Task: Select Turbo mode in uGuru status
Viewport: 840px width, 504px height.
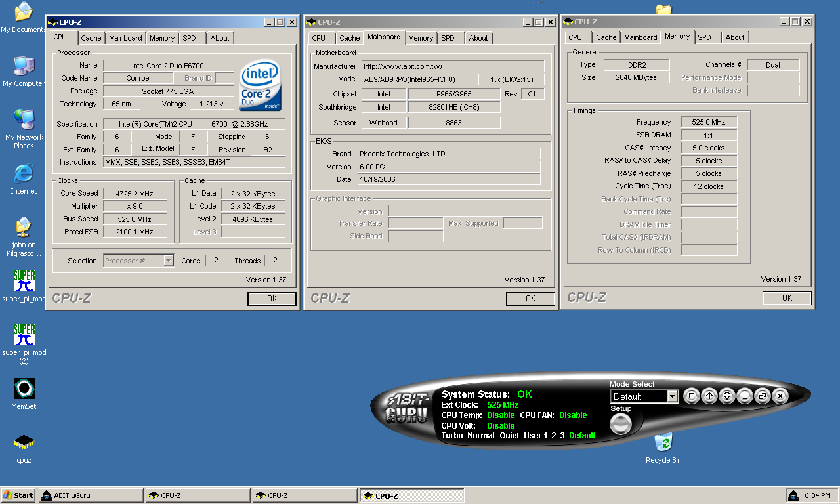Action: [452, 436]
